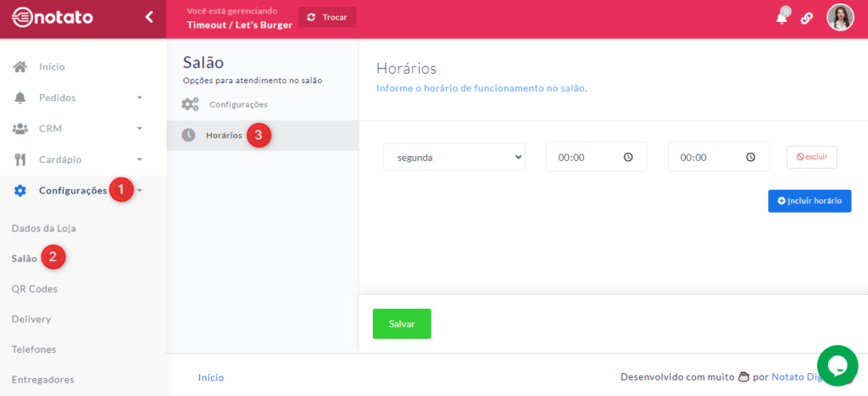The image size is (868, 396).
Task: Click the Início home icon
Action: point(19,67)
